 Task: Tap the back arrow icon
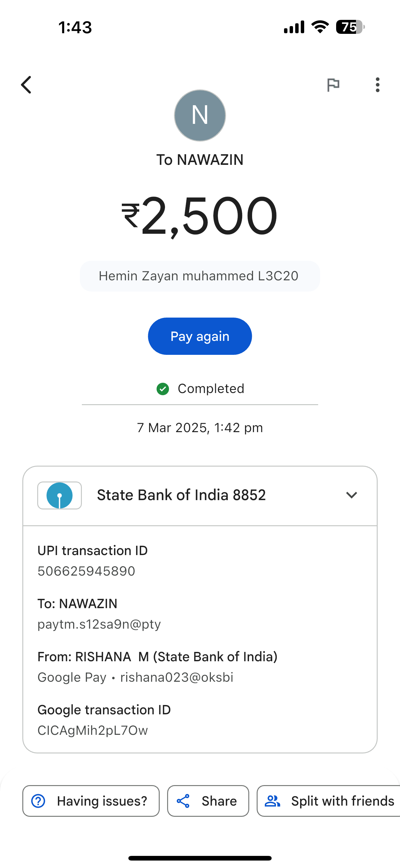pyautogui.click(x=26, y=84)
